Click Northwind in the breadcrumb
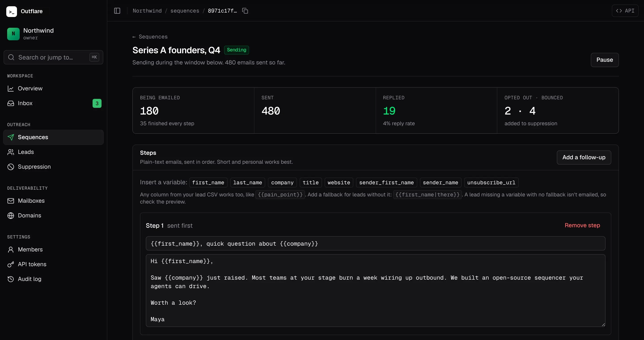 tap(147, 11)
